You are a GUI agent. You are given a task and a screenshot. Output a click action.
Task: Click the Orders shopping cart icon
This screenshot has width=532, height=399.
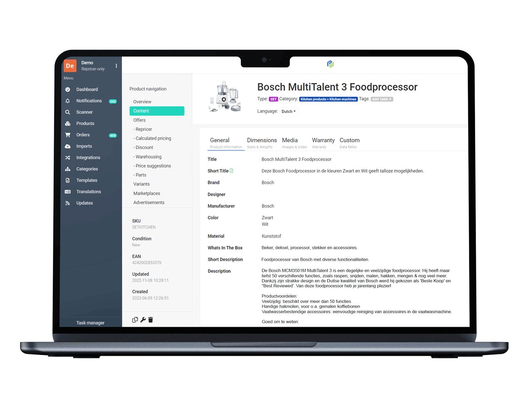coord(68,135)
